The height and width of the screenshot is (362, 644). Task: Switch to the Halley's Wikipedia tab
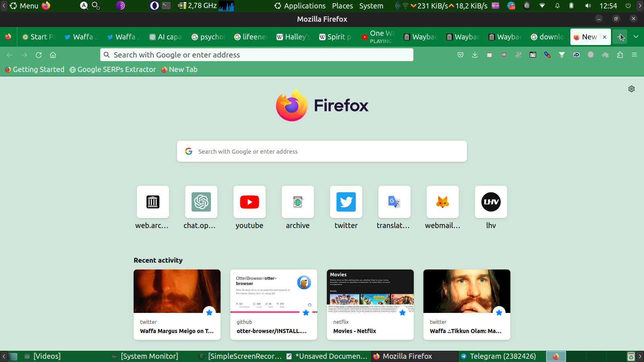[293, 37]
